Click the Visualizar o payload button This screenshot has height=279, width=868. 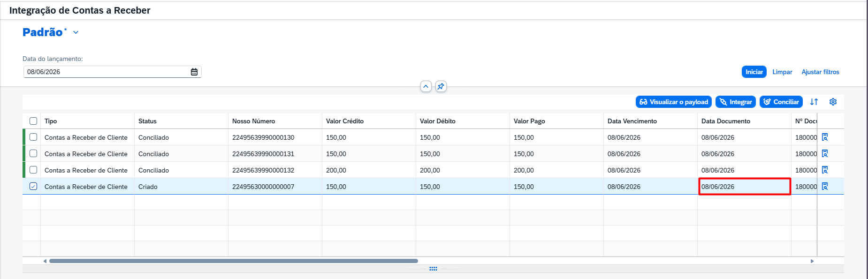(x=674, y=102)
